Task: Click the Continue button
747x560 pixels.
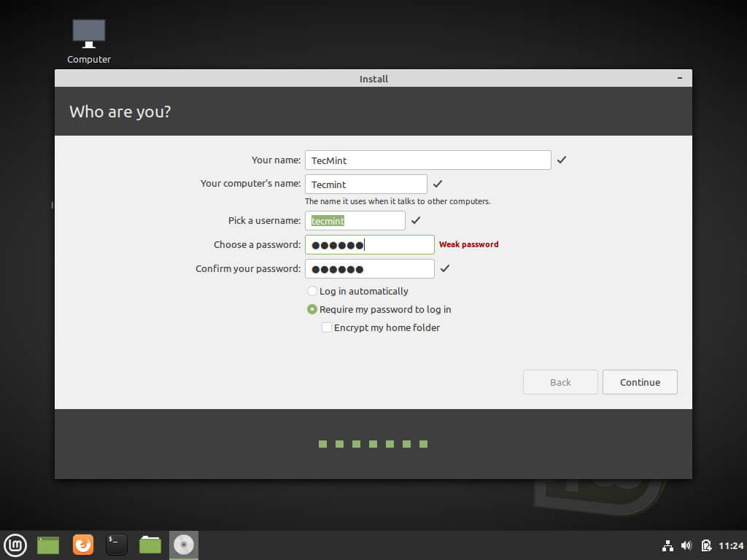Action: click(x=640, y=382)
